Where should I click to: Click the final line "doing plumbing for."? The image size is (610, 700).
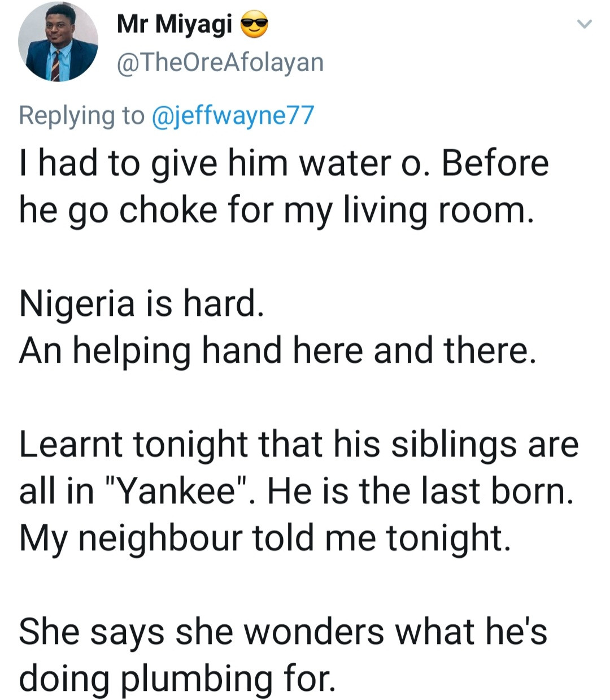[177, 678]
